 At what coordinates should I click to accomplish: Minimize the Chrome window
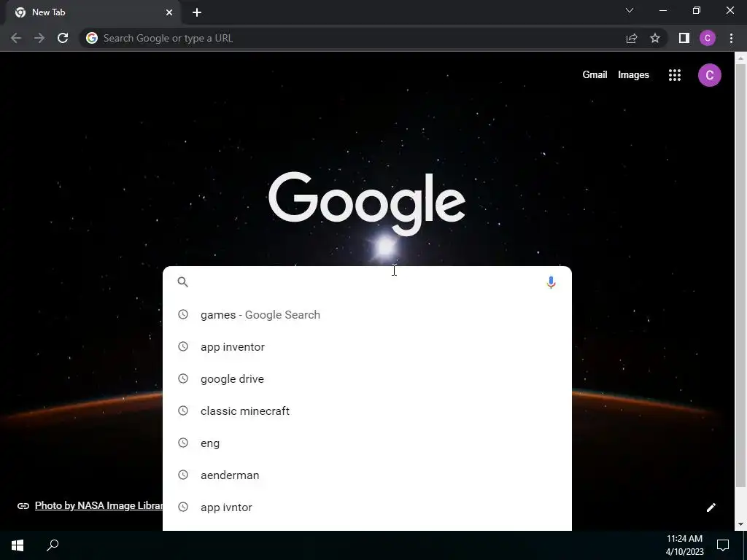pos(662,10)
